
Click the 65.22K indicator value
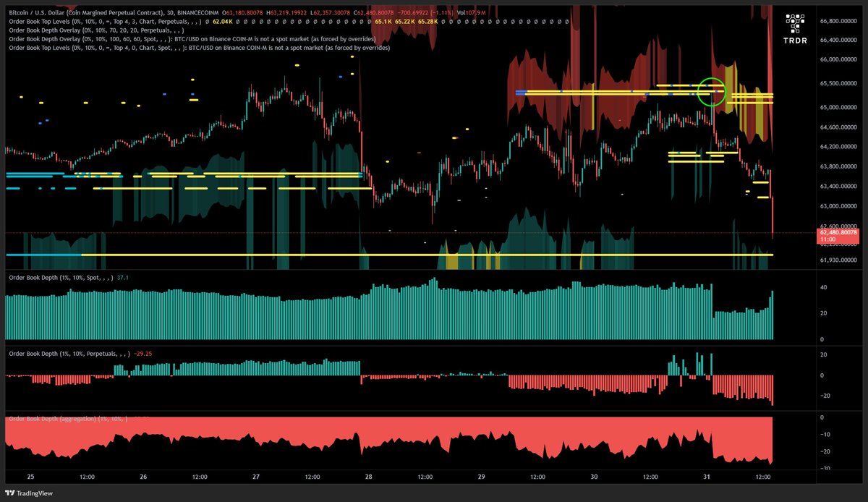(x=405, y=22)
